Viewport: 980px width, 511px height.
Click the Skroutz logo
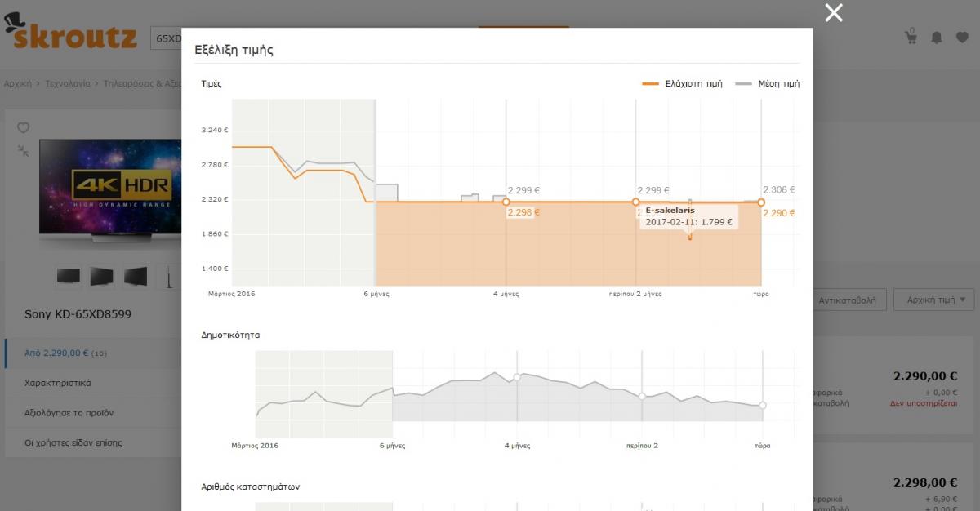coord(69,30)
